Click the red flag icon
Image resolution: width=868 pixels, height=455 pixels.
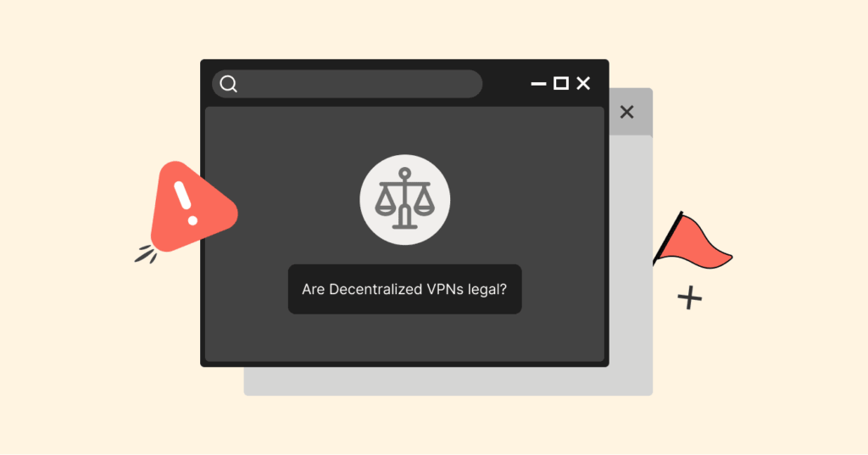click(x=693, y=241)
